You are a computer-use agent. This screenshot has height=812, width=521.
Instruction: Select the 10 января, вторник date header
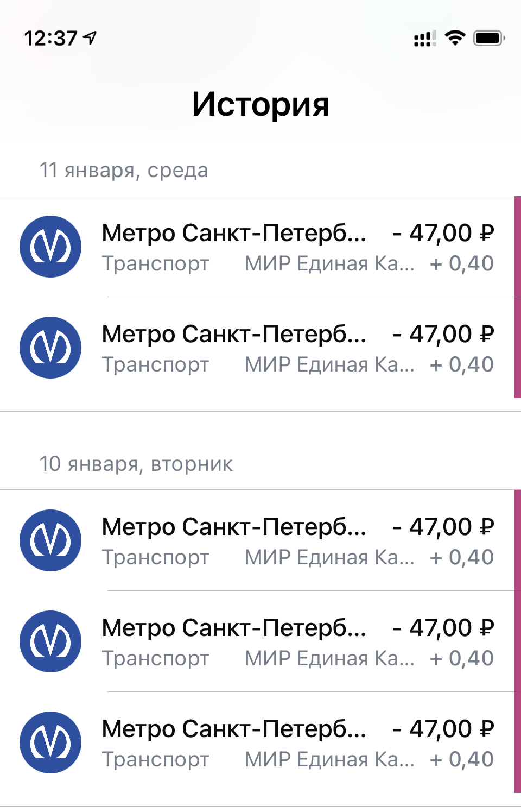pos(136,464)
